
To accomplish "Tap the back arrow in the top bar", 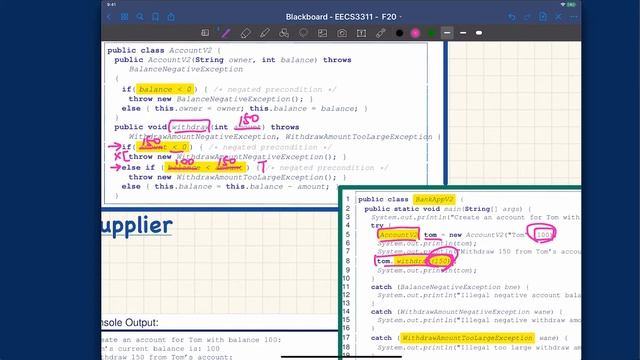I will (x=109, y=17).
